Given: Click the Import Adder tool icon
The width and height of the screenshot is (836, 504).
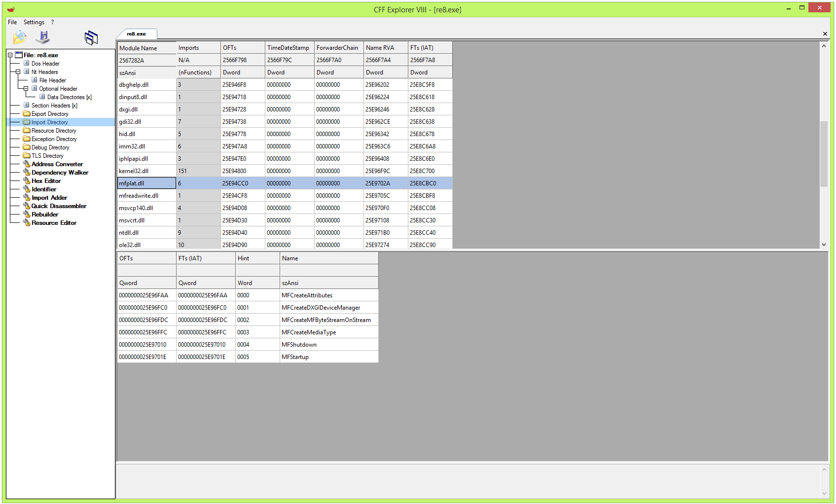Looking at the screenshot, I should 27,198.
